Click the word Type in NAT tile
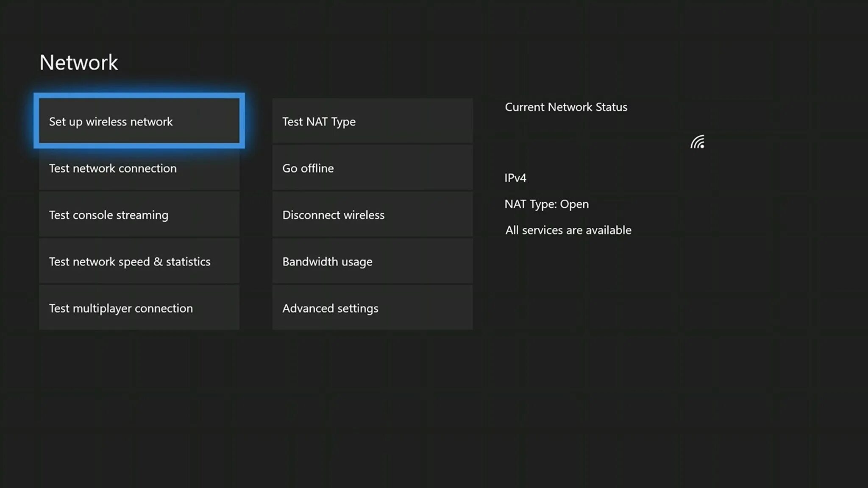868x488 pixels. (x=343, y=122)
